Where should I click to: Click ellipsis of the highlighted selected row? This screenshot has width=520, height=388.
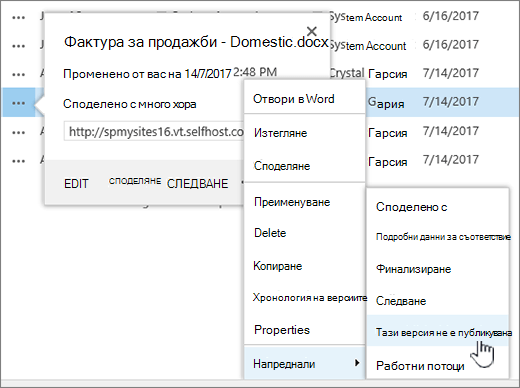point(18,103)
